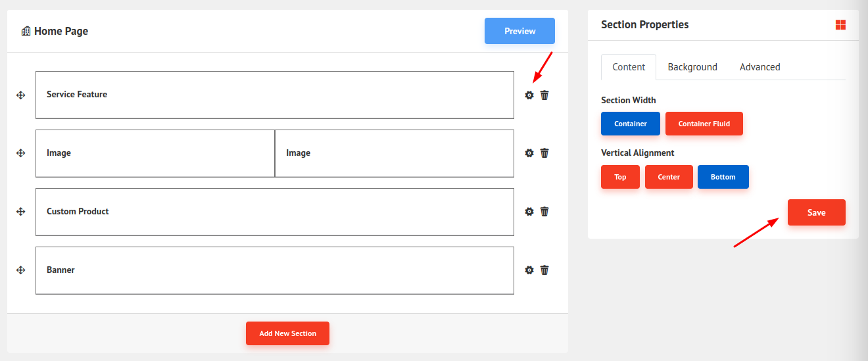
Task: Open settings gear for Service Feature section
Action: [529, 95]
